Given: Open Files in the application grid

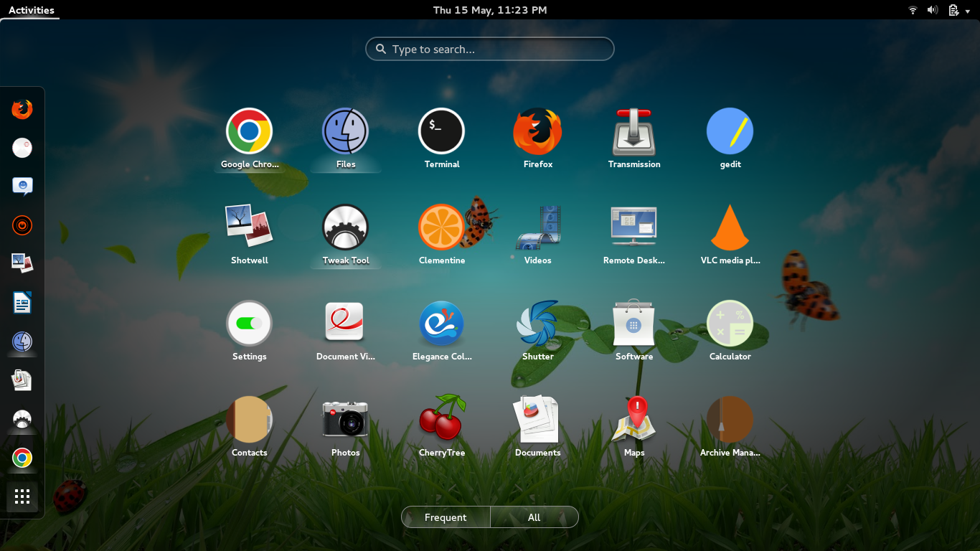Looking at the screenshot, I should 345,140.
